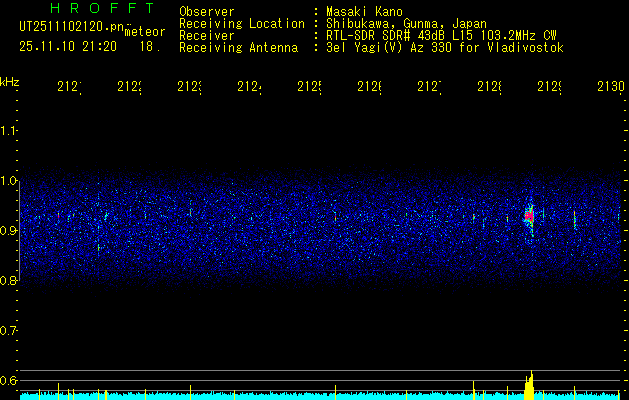Click the 1.0 frequency axis label

click(8, 181)
